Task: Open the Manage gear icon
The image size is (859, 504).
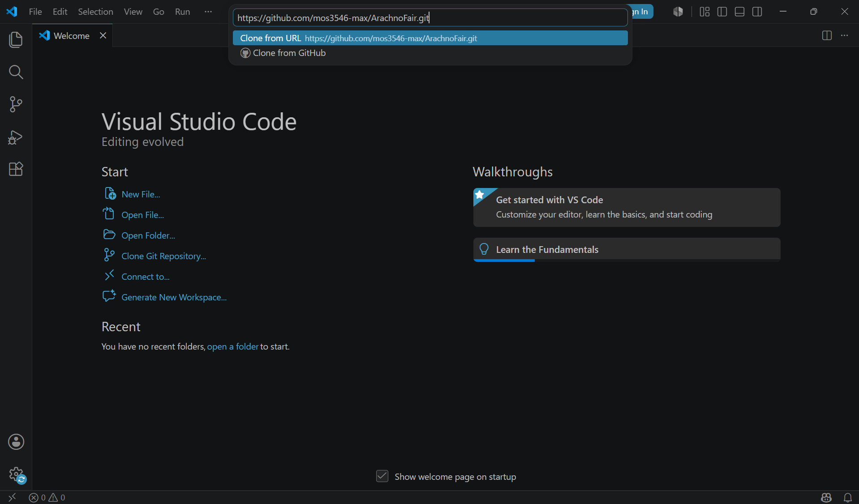Action: tap(16, 474)
